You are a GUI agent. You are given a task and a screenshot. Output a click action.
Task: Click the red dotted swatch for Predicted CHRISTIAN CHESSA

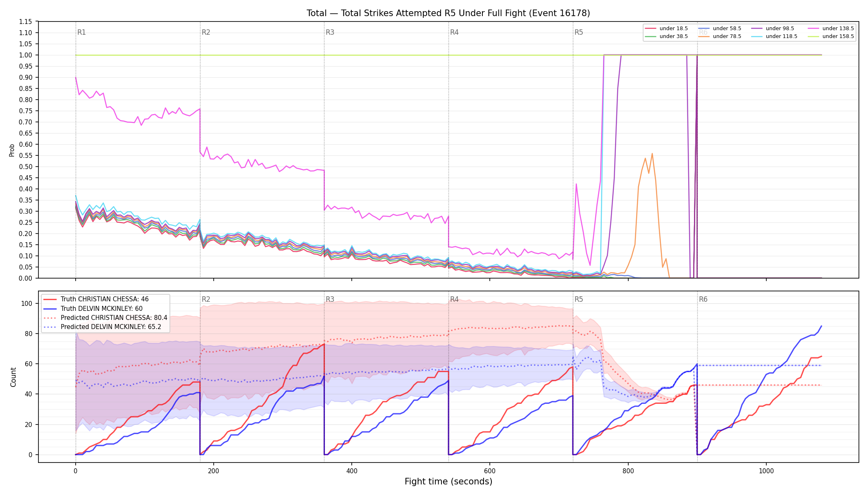point(50,318)
